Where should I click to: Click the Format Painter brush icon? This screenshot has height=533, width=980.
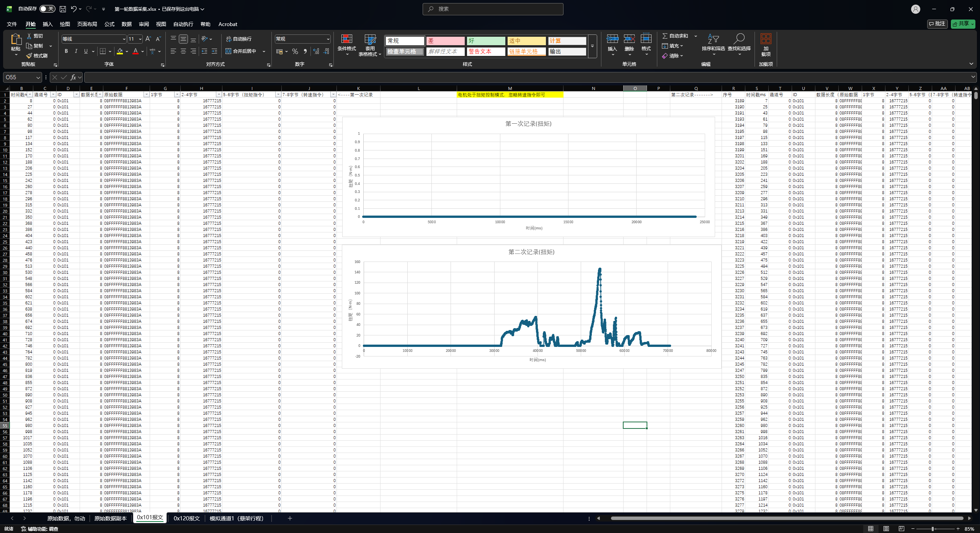pyautogui.click(x=29, y=56)
